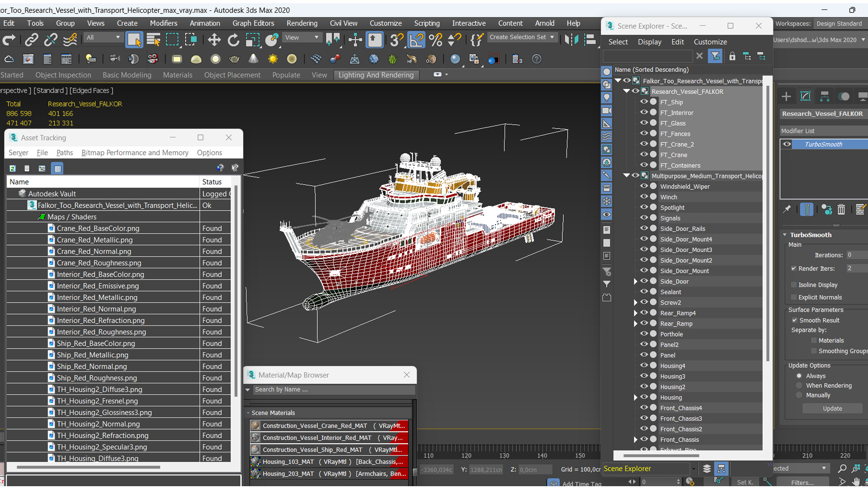Click Configure Modifier Sets icon
This screenshot has height=488, width=868.
click(860, 209)
